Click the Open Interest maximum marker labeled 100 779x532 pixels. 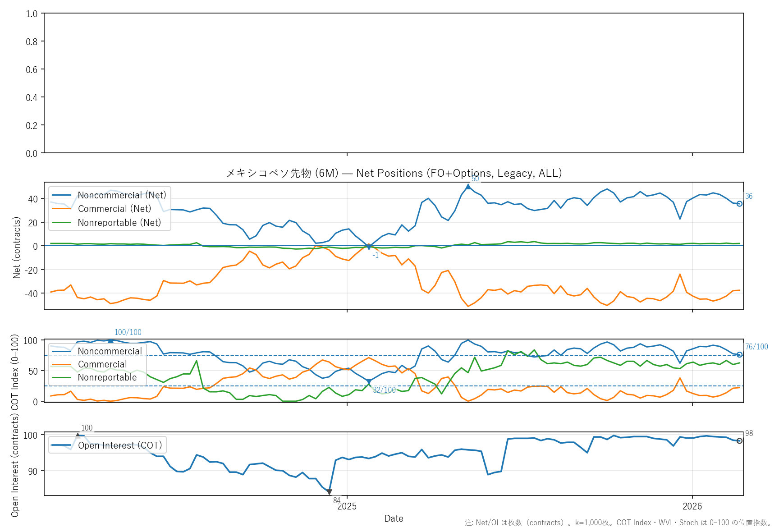[x=78, y=435]
